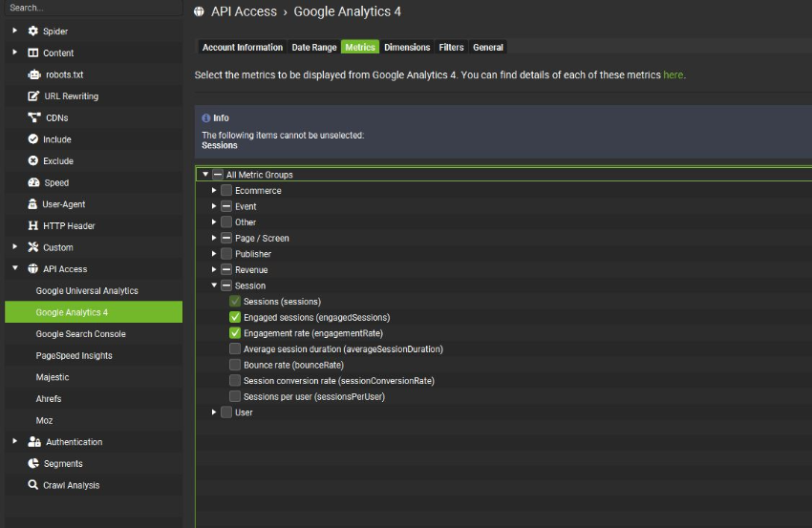Switch to the Dimensions tab
This screenshot has height=528, width=812.
[407, 47]
